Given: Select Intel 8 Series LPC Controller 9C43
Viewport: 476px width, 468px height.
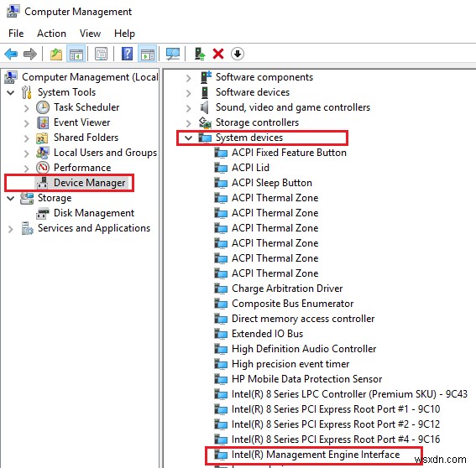Looking at the screenshot, I should click(349, 394).
